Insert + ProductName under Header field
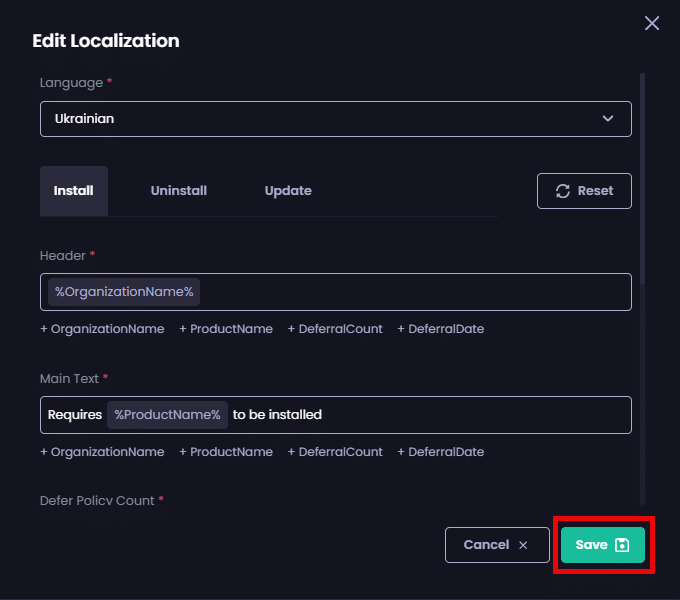Image resolution: width=680 pixels, height=600 pixels. click(x=226, y=329)
